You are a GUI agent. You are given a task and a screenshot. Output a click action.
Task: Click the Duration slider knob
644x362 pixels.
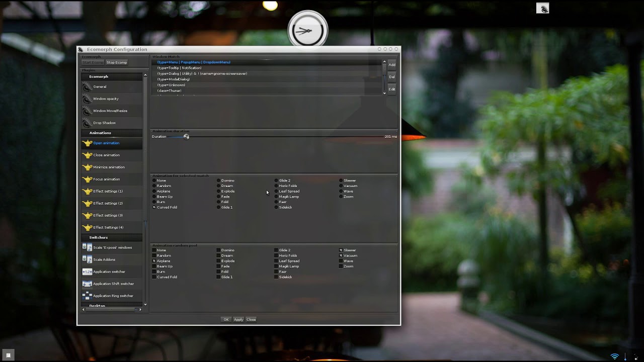point(186,137)
